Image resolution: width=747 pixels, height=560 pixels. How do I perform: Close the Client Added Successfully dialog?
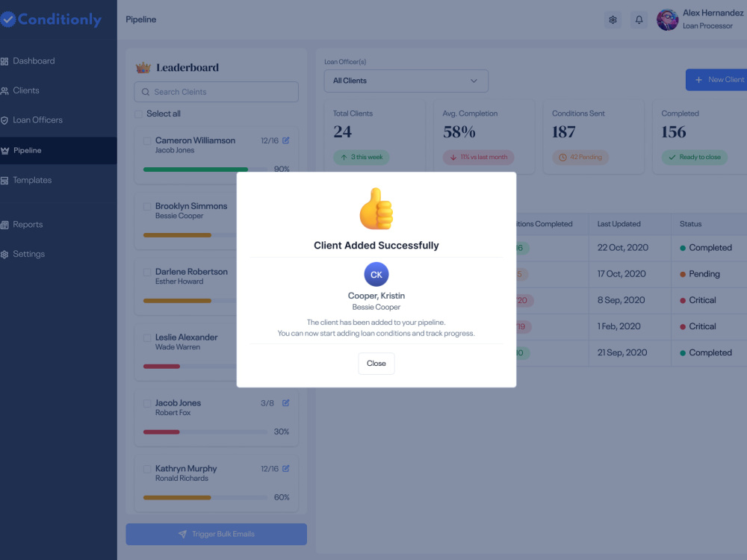[x=376, y=364]
